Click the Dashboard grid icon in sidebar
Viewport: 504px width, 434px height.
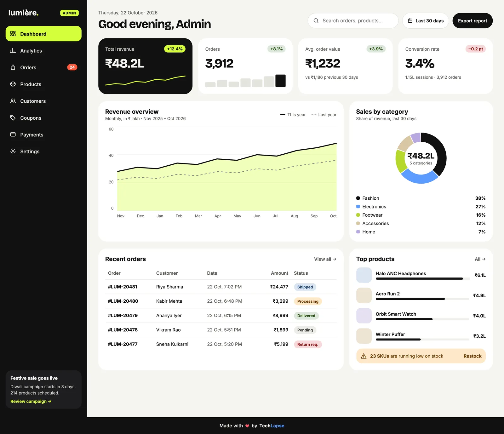[x=13, y=34]
